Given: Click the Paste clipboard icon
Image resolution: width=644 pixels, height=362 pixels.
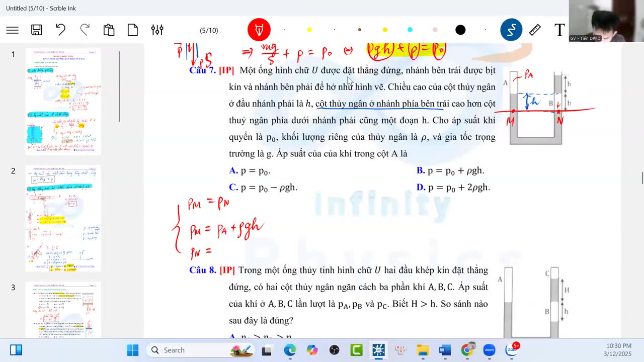Looking at the screenshot, I should tap(109, 30).
